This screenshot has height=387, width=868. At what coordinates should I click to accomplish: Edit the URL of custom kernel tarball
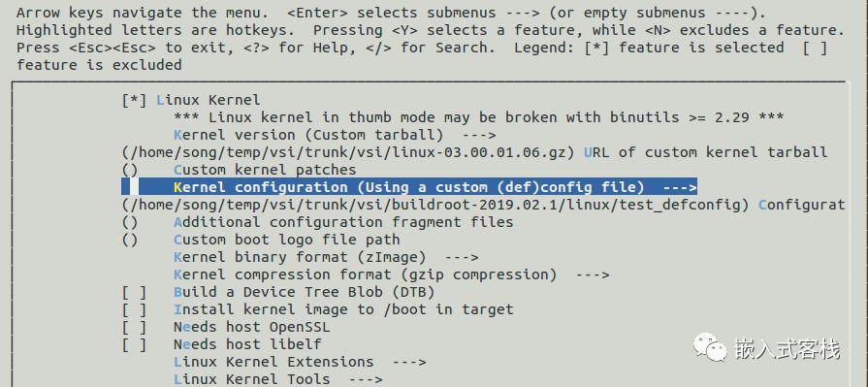tap(474, 152)
